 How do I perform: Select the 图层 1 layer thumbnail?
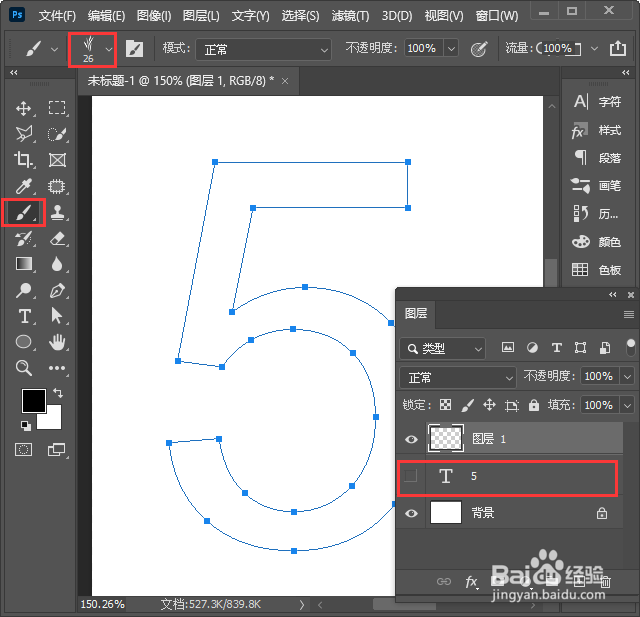click(445, 439)
